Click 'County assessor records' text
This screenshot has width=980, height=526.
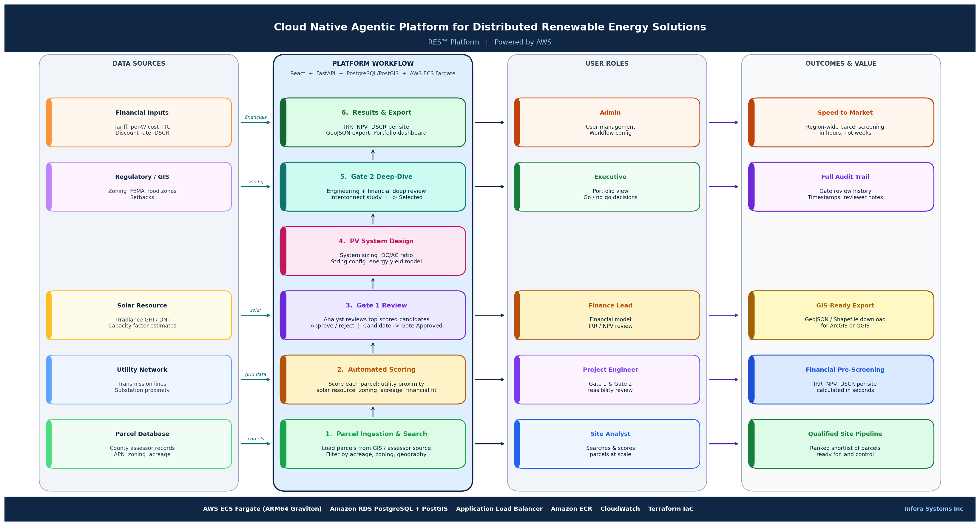(x=142, y=448)
